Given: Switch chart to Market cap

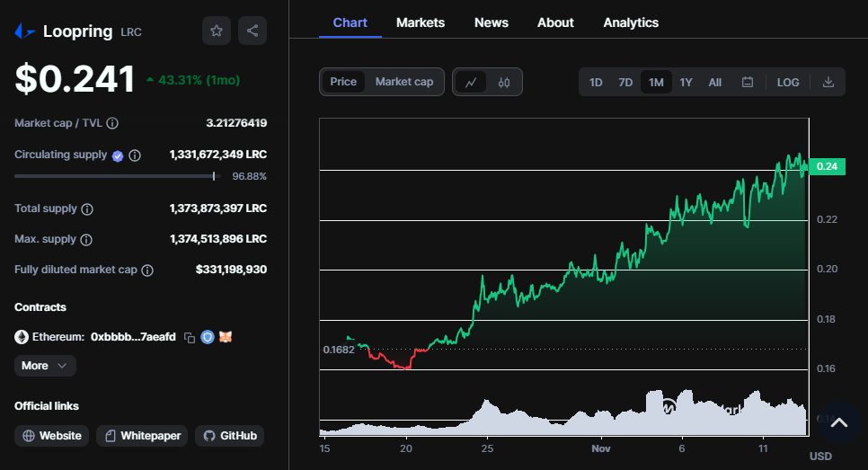Looking at the screenshot, I should 404,82.
